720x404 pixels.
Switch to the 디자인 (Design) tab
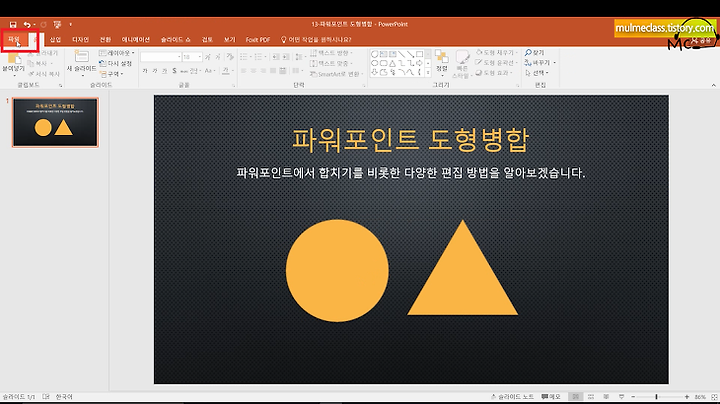80,39
